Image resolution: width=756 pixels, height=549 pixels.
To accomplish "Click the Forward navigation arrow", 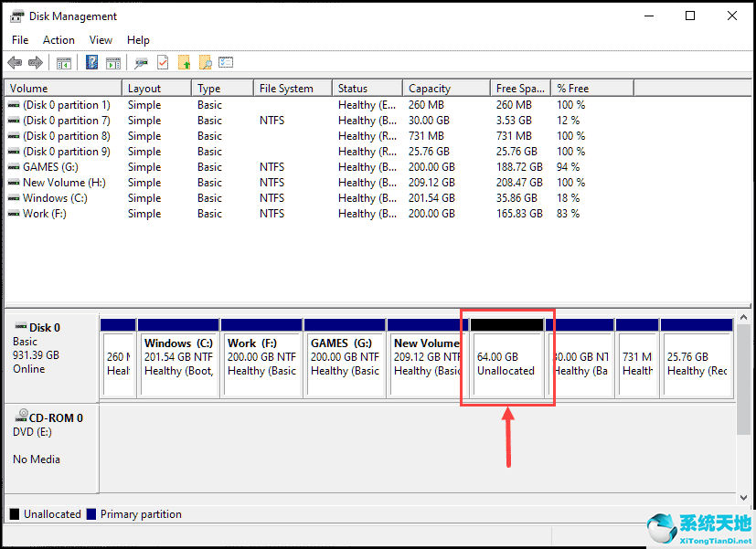I will pyautogui.click(x=35, y=62).
